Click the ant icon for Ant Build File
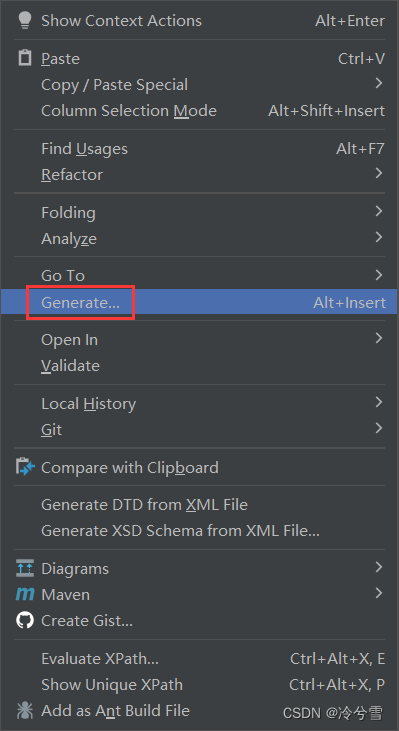 (x=25, y=710)
